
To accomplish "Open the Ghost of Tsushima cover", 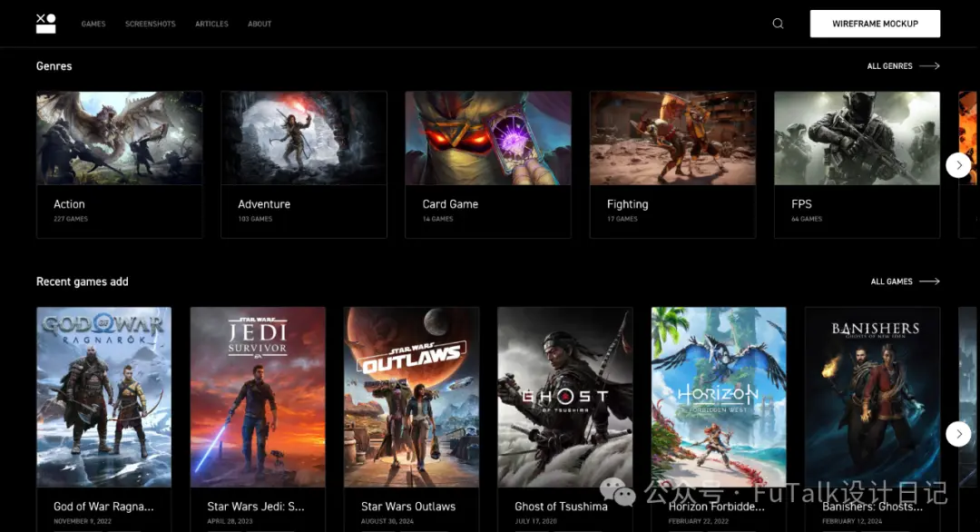I will [x=565, y=397].
